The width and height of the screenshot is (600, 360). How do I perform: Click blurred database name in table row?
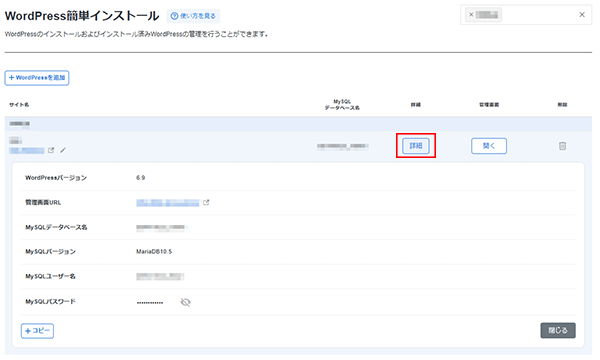(x=342, y=146)
